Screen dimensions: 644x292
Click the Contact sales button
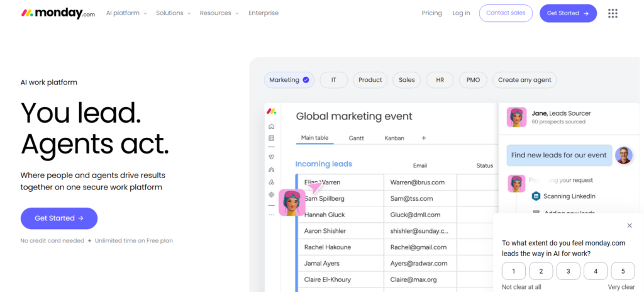pos(506,13)
